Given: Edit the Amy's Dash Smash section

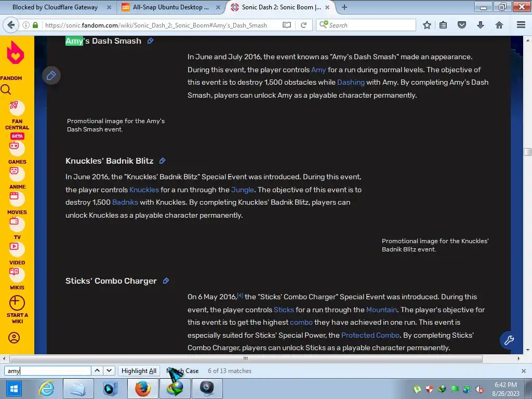Looking at the screenshot, I should point(150,41).
